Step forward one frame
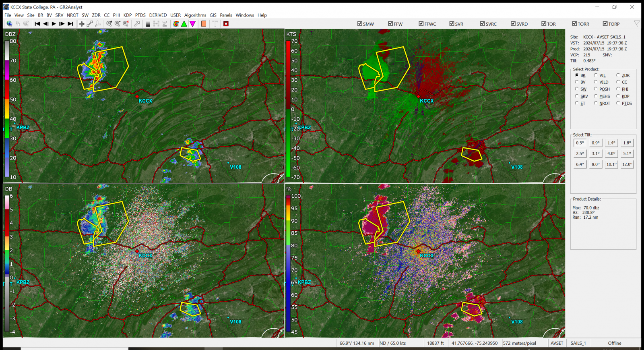This screenshot has width=644, height=350. click(62, 24)
